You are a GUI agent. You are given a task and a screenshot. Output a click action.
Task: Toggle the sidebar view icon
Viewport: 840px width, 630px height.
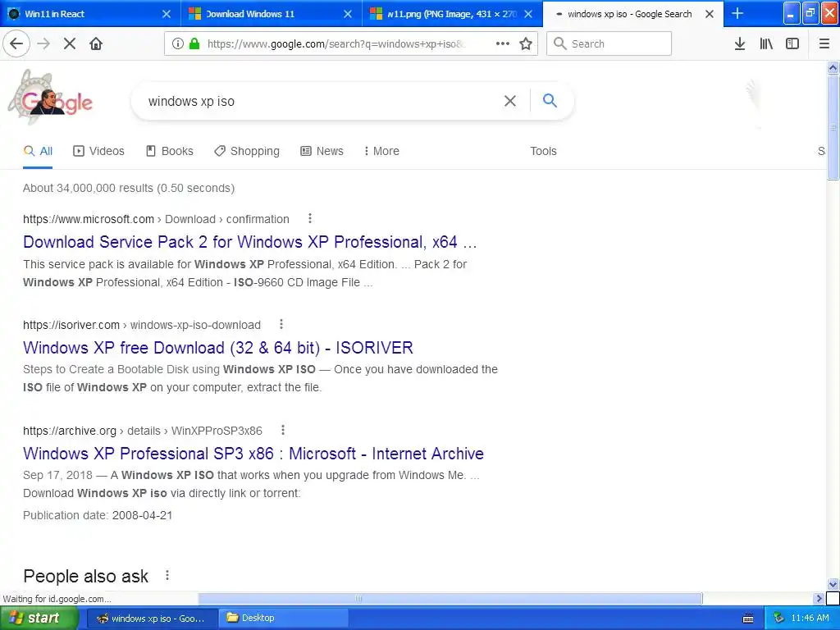click(x=792, y=44)
